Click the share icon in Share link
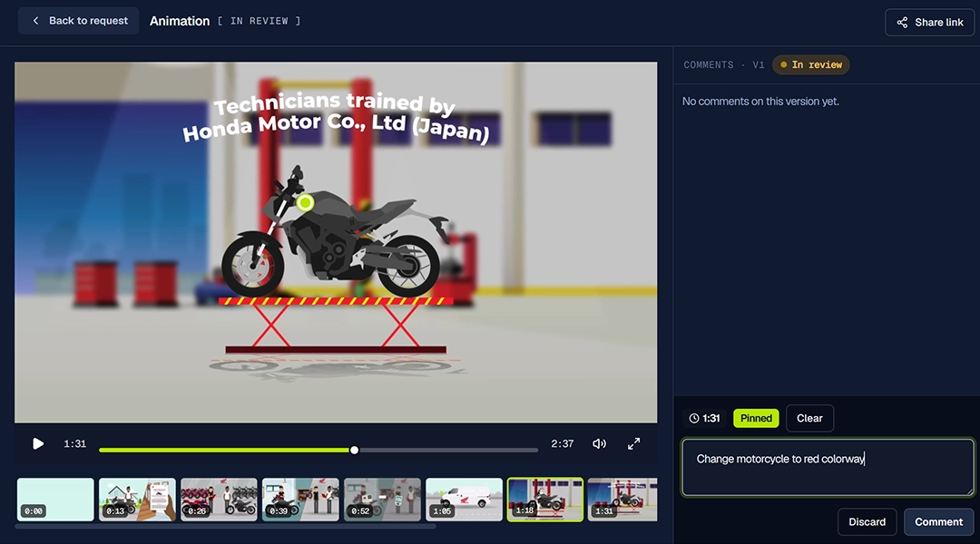 point(902,23)
